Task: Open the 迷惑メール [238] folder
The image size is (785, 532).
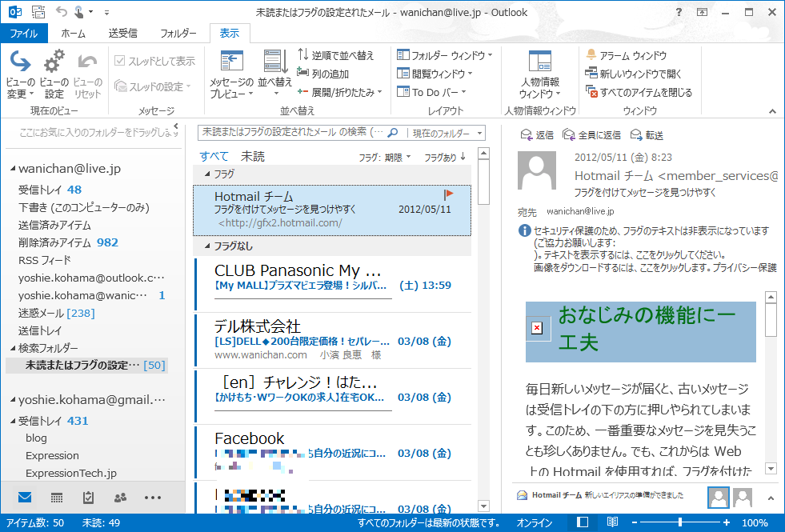Action: [57, 313]
